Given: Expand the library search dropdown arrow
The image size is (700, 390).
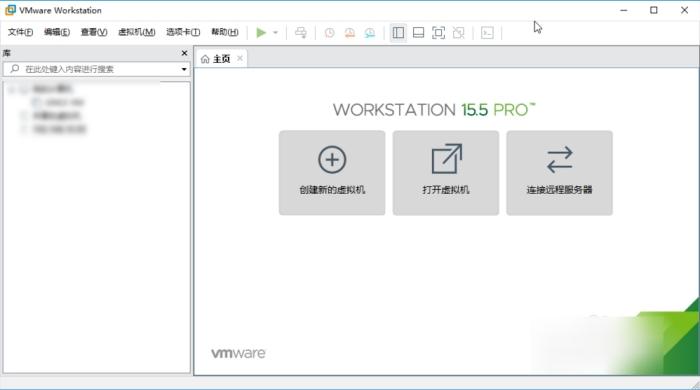Looking at the screenshot, I should click(184, 69).
